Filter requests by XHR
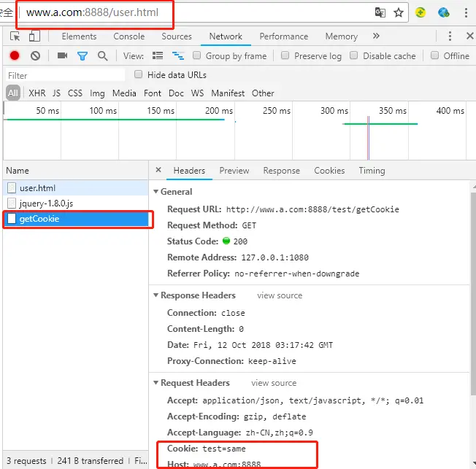This screenshot has height=469, width=476. tap(37, 93)
